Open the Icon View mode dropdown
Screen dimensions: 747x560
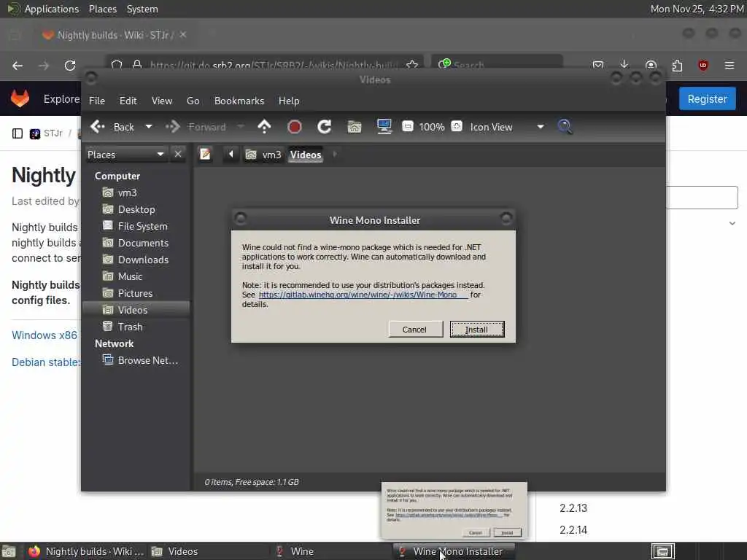[507, 127]
